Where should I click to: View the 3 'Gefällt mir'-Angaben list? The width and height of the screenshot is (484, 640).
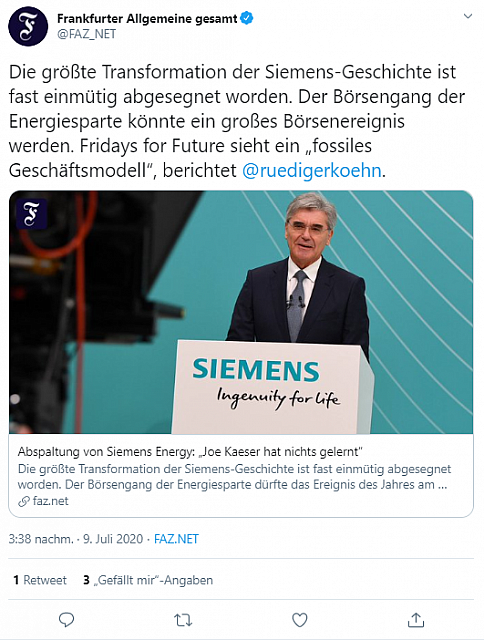pyautogui.click(x=148, y=580)
